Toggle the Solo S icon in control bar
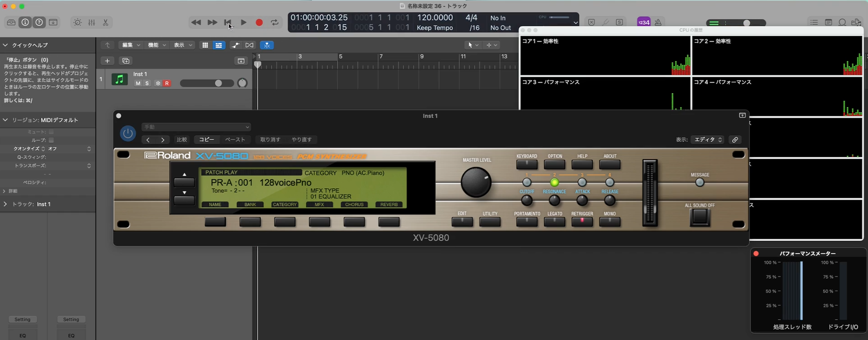 tap(619, 22)
